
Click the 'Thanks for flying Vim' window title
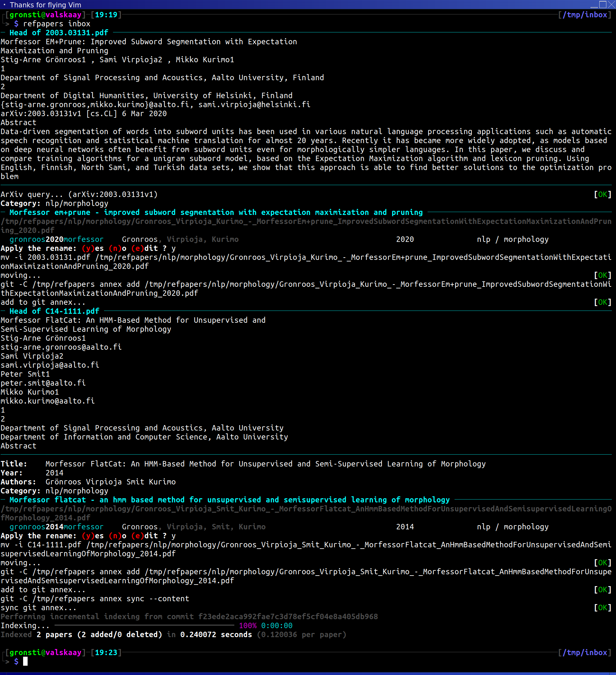pyautogui.click(x=46, y=5)
